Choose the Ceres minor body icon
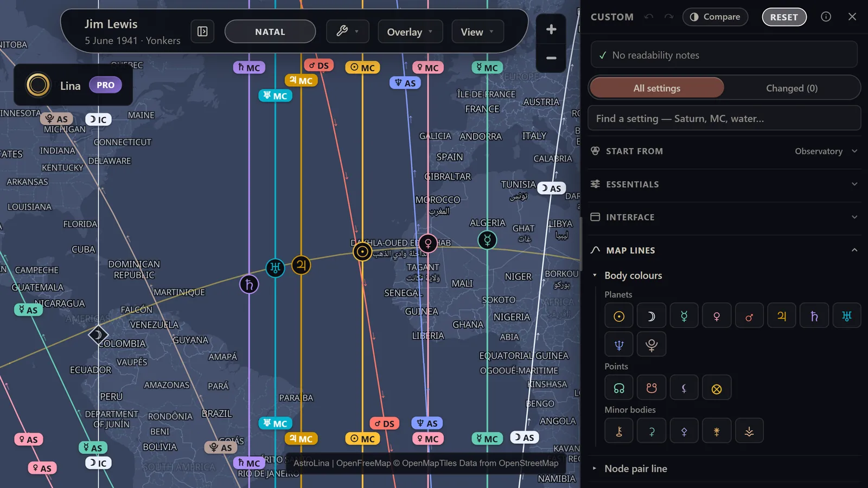This screenshot has width=868, height=488. click(x=652, y=431)
